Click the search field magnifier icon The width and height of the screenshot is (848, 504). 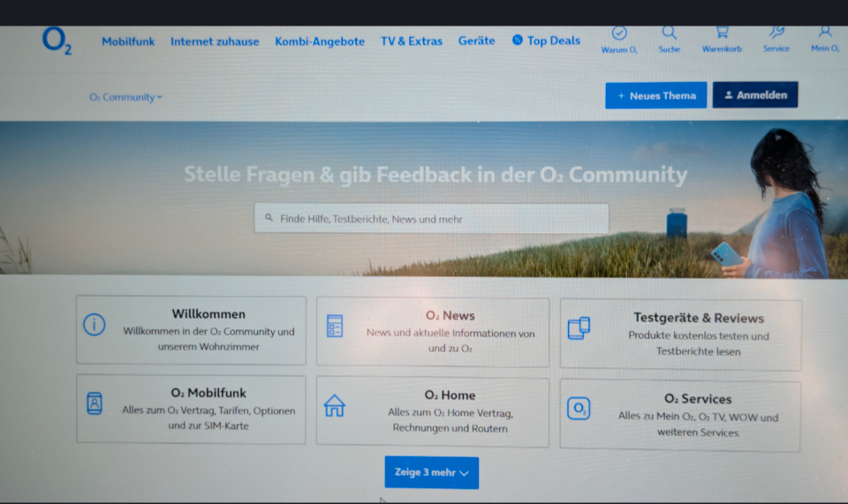pos(269,218)
